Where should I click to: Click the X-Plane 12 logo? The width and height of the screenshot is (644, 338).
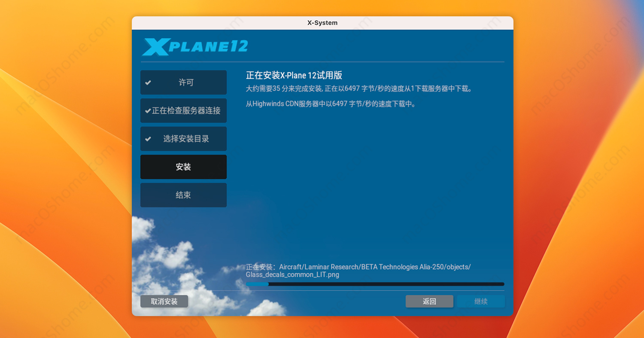tap(195, 47)
